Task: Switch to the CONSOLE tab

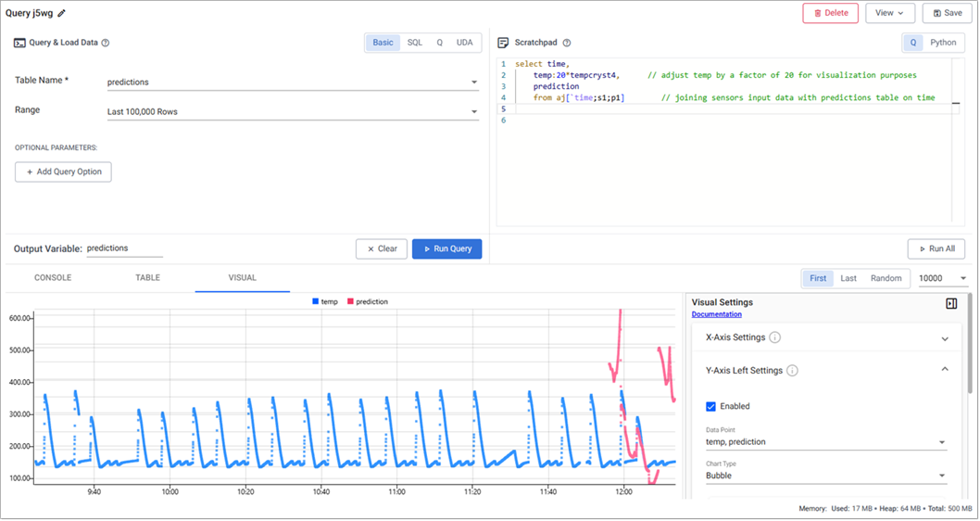Action: pyautogui.click(x=54, y=278)
